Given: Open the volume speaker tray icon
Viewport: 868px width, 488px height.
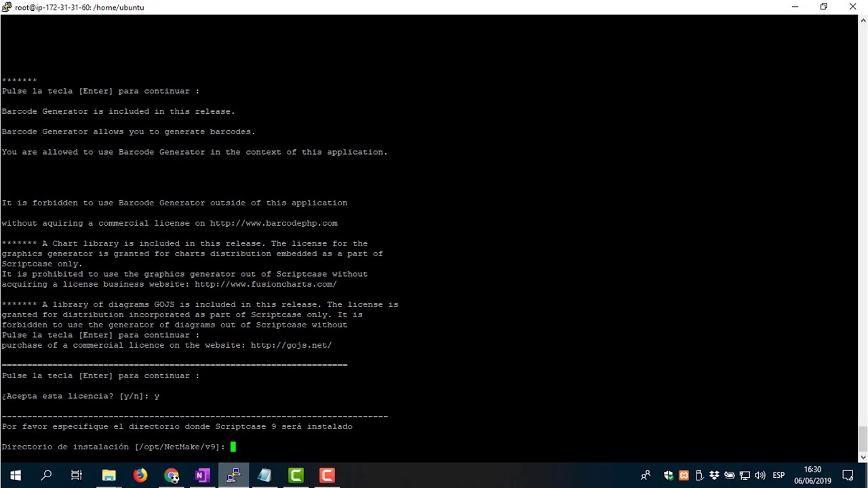Looking at the screenshot, I should [759, 475].
